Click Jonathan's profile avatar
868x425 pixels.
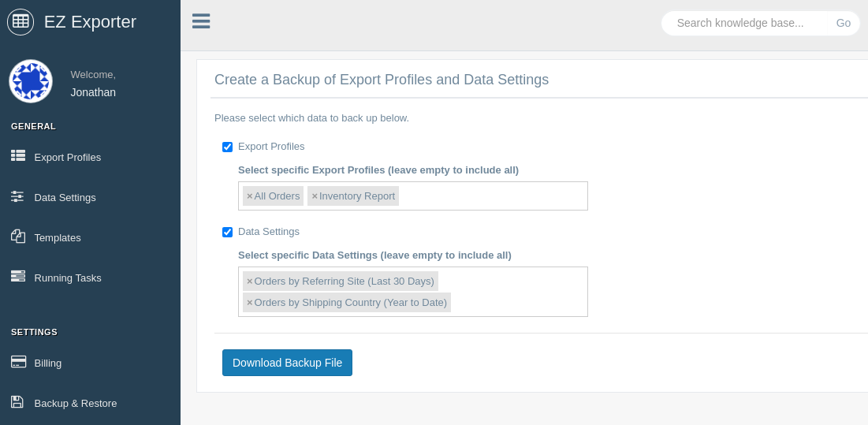(31, 81)
